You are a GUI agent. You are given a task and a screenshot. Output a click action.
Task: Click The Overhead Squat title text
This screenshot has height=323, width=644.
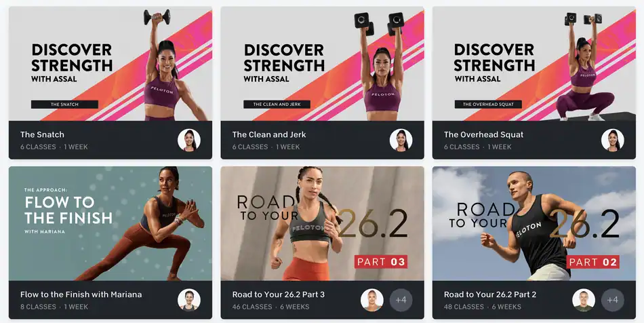[484, 134]
